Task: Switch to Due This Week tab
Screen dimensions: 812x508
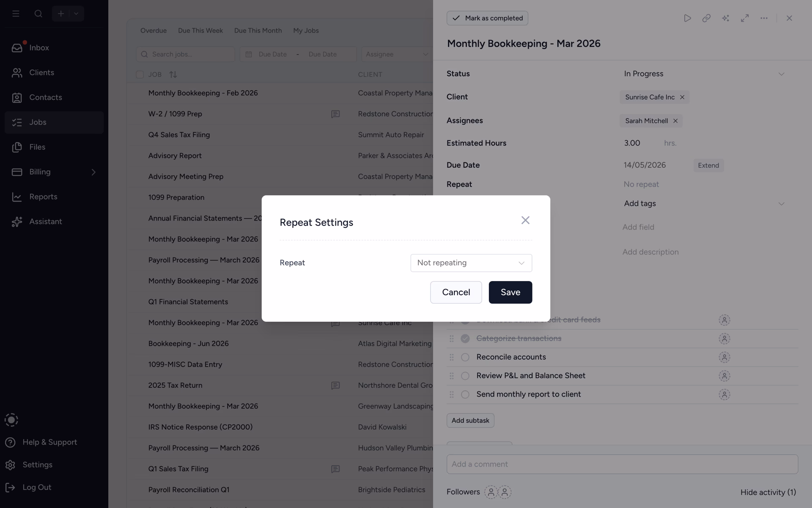Action: [x=200, y=30]
